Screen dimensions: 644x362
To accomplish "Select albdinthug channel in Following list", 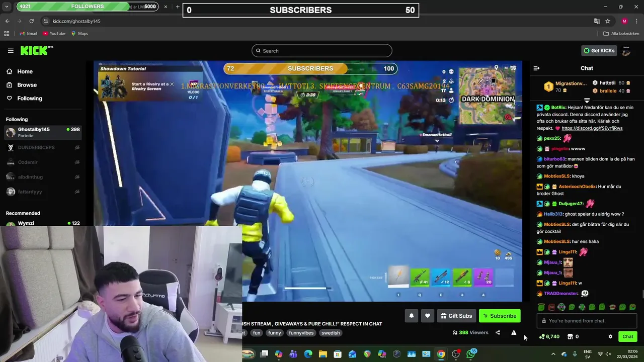I will [43, 177].
